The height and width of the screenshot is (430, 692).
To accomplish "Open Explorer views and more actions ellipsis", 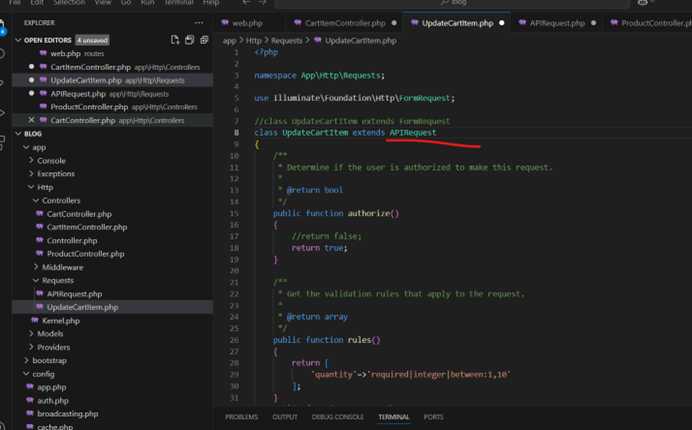I will click(199, 23).
